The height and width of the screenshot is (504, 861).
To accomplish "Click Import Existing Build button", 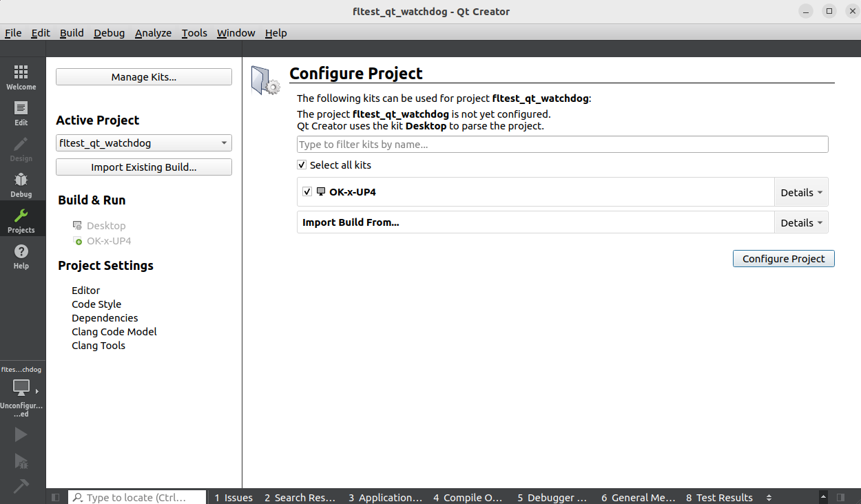I will (144, 167).
